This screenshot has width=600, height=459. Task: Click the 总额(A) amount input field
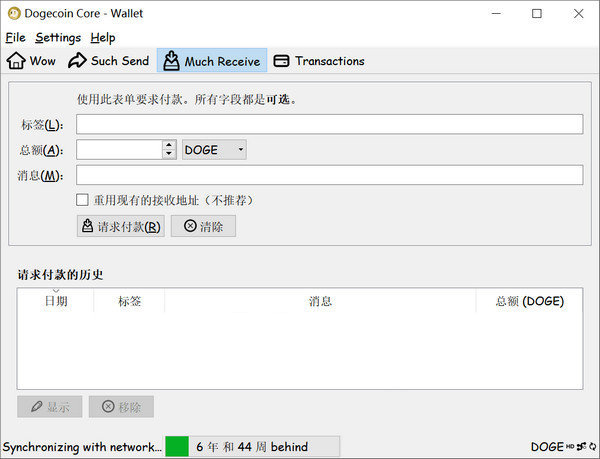[119, 150]
